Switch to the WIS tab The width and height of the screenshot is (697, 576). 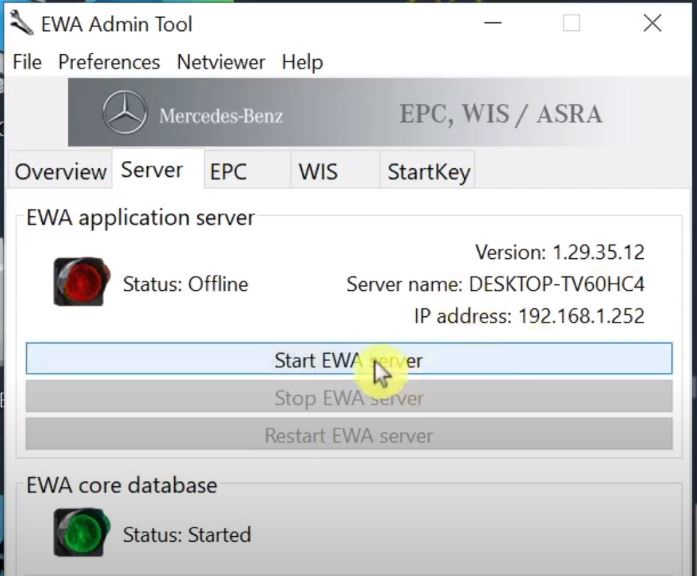coord(335,171)
